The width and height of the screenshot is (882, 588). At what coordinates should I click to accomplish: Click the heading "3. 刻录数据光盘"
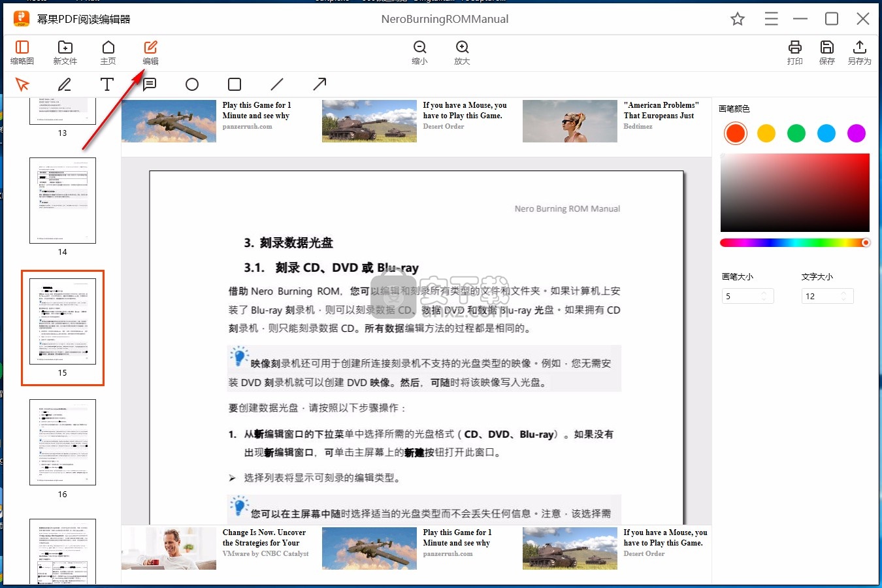(288, 242)
